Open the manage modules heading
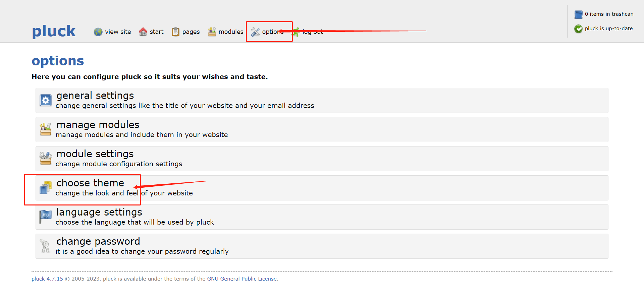The width and height of the screenshot is (644, 299). coord(98,125)
